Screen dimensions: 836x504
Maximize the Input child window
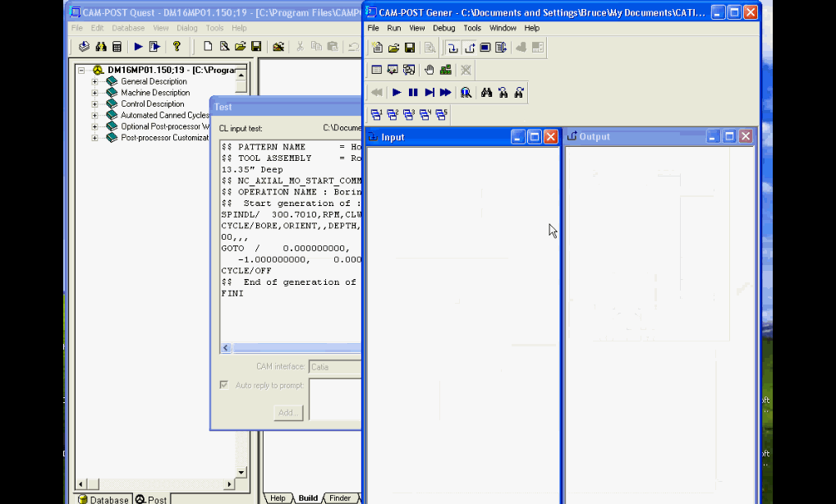point(535,137)
